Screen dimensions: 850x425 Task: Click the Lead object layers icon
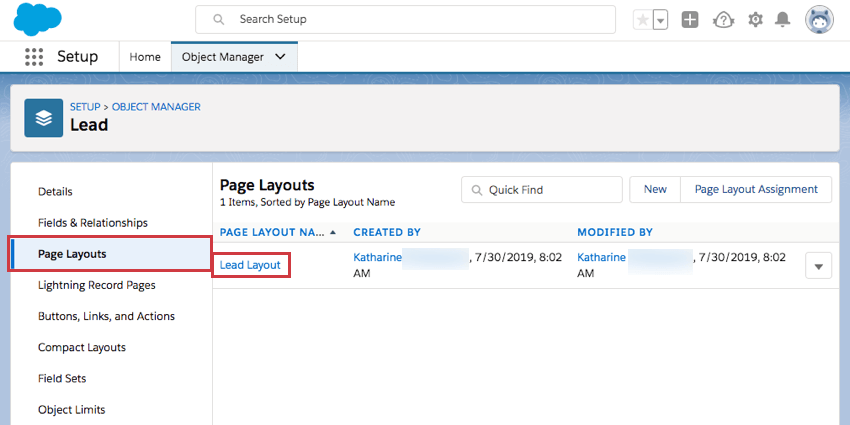(43, 118)
